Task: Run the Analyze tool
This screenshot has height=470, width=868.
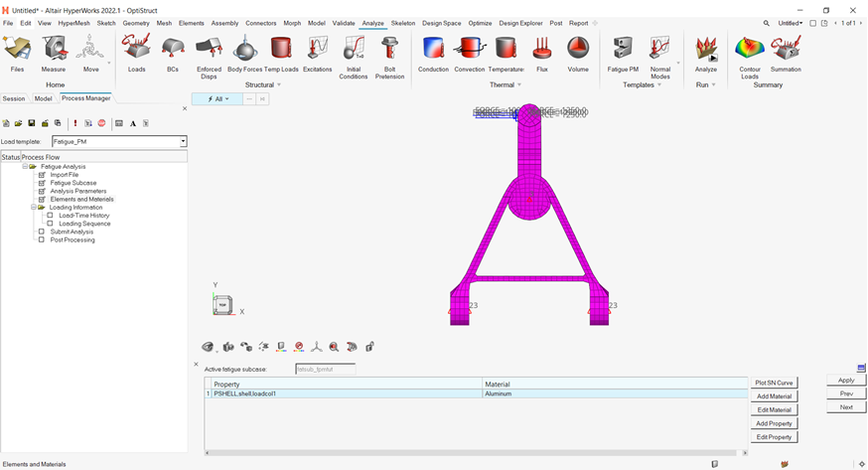Action: pyautogui.click(x=706, y=50)
